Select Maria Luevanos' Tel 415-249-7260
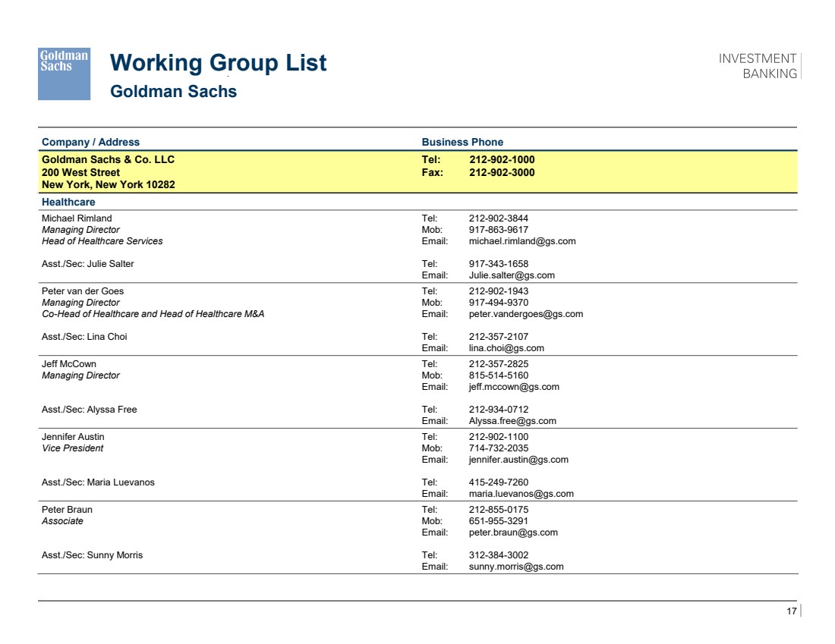The height and width of the screenshot is (644, 835). [x=499, y=482]
